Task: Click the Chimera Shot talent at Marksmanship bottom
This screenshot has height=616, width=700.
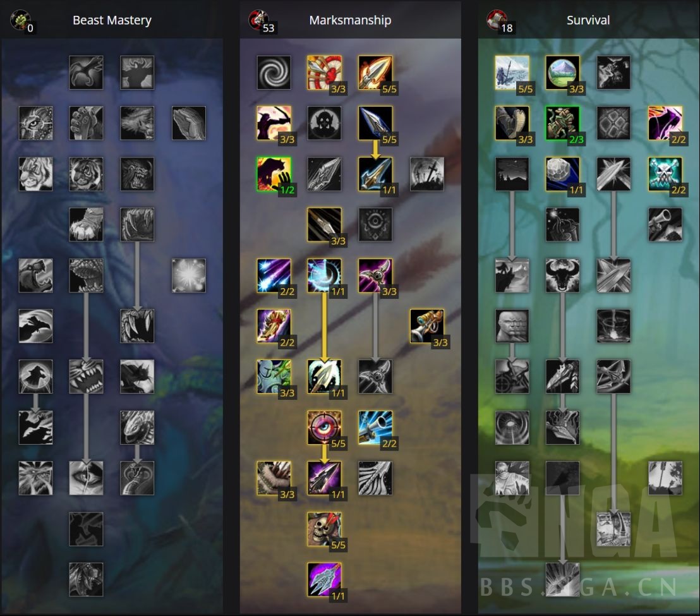Action: click(x=325, y=579)
